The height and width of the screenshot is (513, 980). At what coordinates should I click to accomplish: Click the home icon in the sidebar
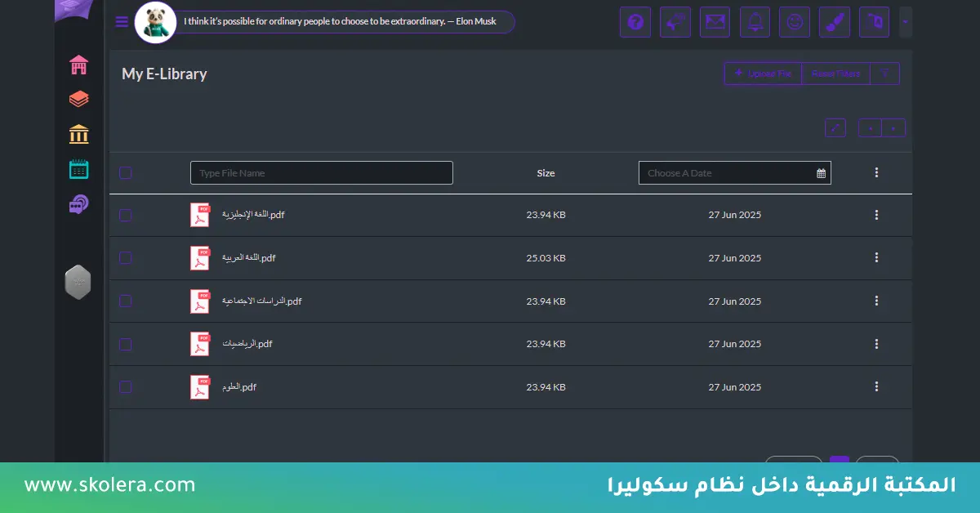[x=78, y=64]
